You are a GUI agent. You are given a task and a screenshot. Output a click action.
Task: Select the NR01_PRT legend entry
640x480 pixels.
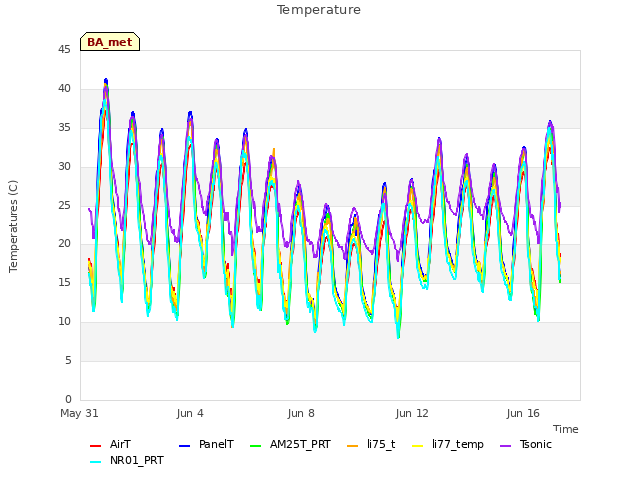click(127, 460)
